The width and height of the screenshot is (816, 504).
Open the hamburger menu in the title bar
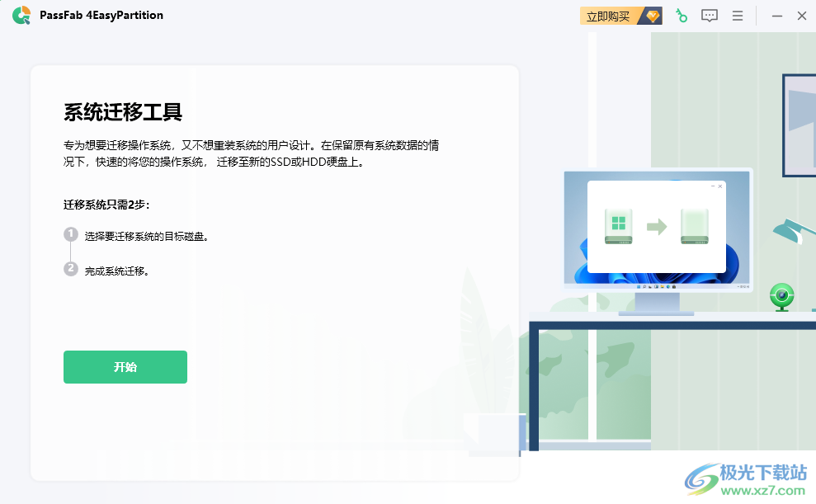click(738, 15)
